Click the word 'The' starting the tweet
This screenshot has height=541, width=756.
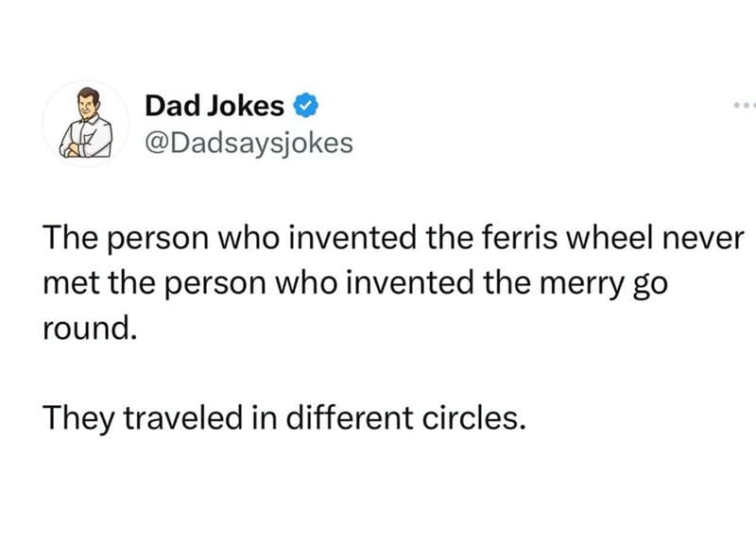pyautogui.click(x=70, y=238)
